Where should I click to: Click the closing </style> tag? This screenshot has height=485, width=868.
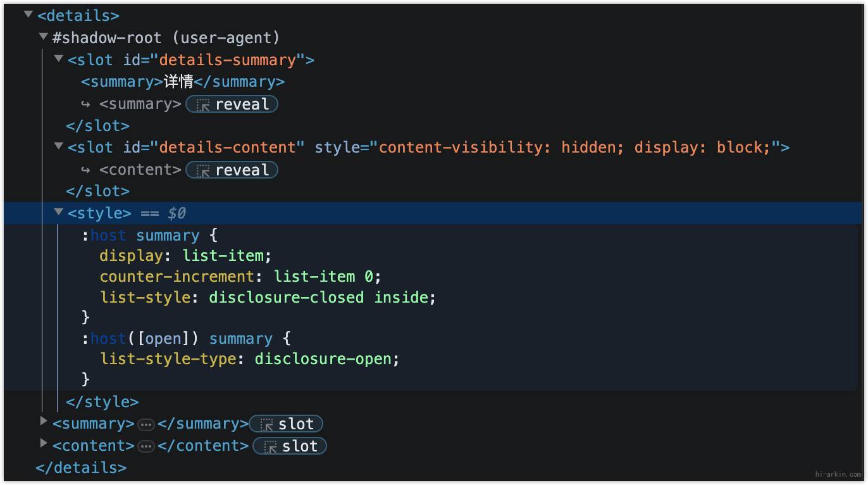102,402
